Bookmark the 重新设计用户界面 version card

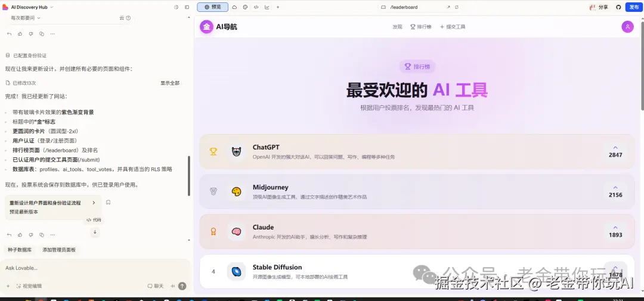point(108,203)
